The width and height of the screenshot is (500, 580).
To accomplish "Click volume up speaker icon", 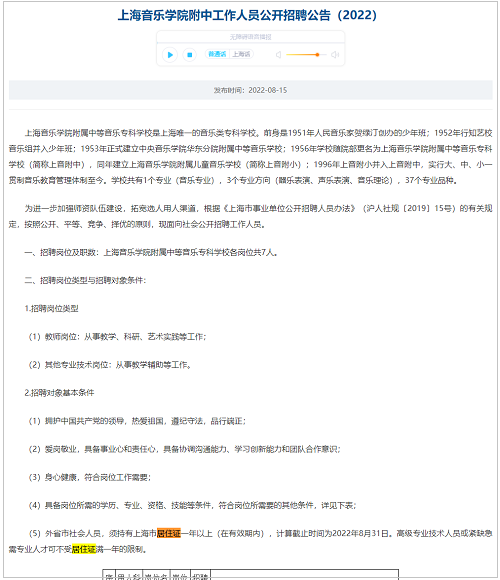I will [x=335, y=55].
